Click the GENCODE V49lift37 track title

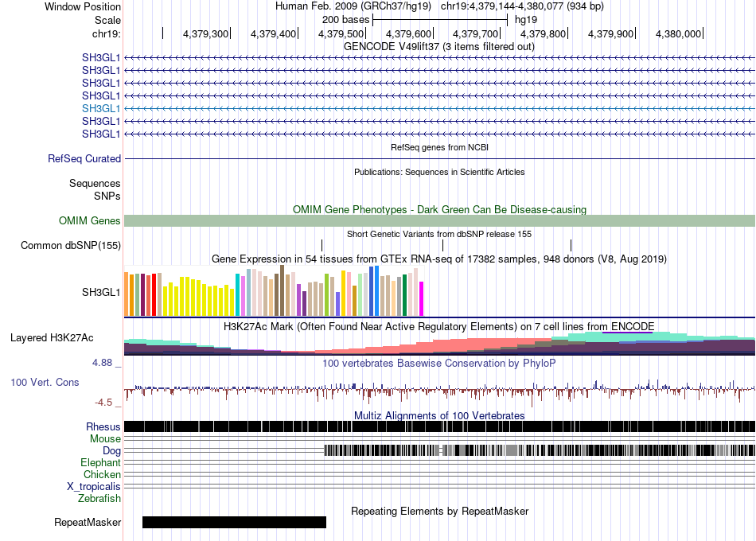click(439, 47)
